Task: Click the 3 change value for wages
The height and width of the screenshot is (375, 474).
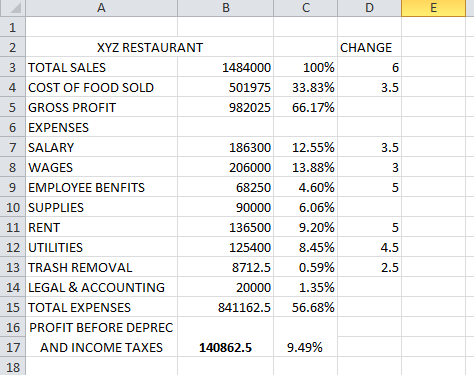Action: click(369, 167)
